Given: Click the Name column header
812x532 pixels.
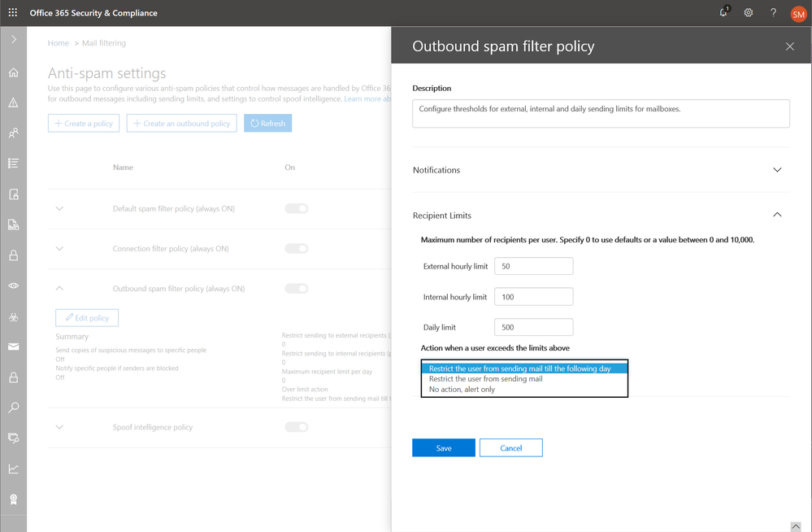Looking at the screenshot, I should point(123,168).
